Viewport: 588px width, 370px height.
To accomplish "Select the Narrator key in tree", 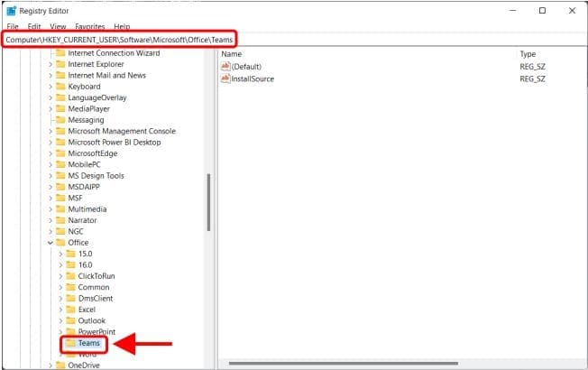I will (82, 220).
